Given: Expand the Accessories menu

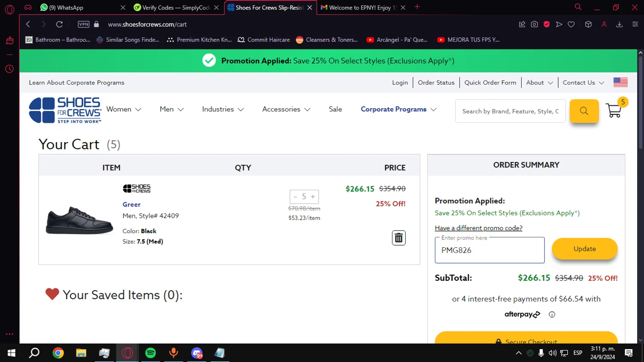Looking at the screenshot, I should tap(286, 109).
